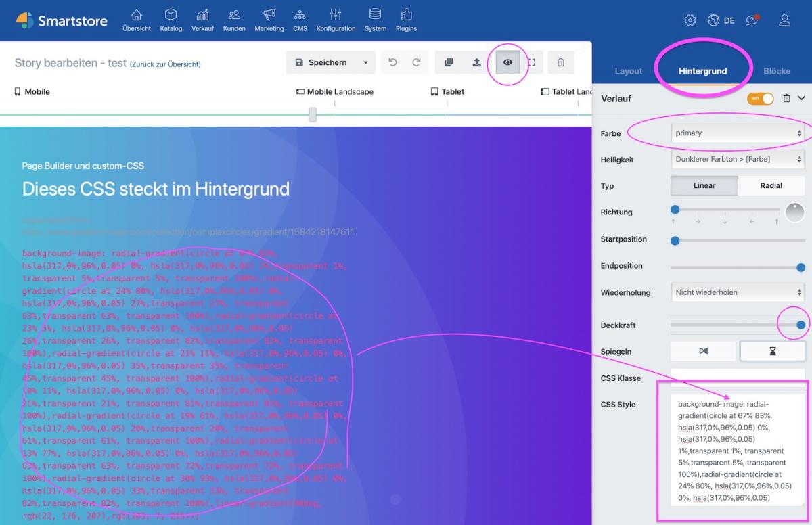
Task: Click the undo arrow in the toolbar
Action: 392,62
